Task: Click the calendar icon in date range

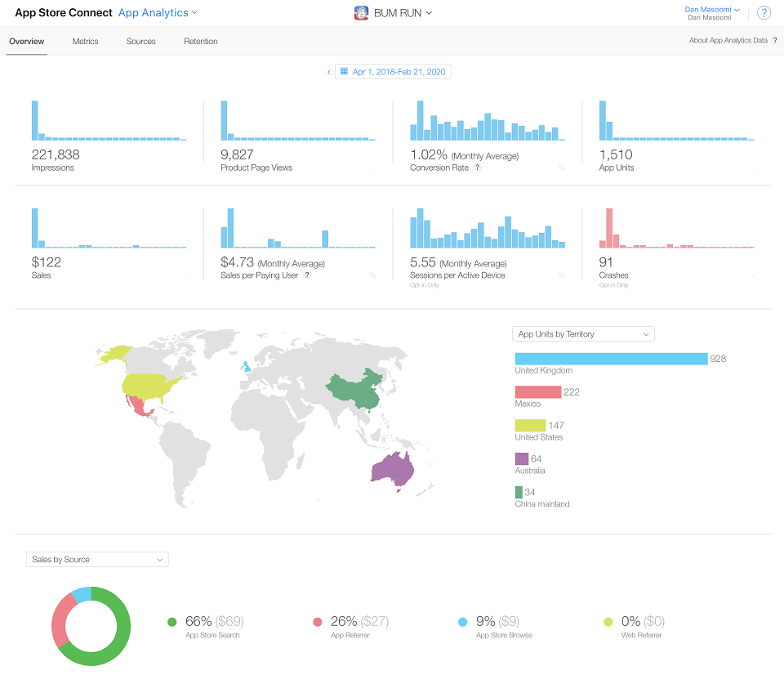Action: pos(344,72)
